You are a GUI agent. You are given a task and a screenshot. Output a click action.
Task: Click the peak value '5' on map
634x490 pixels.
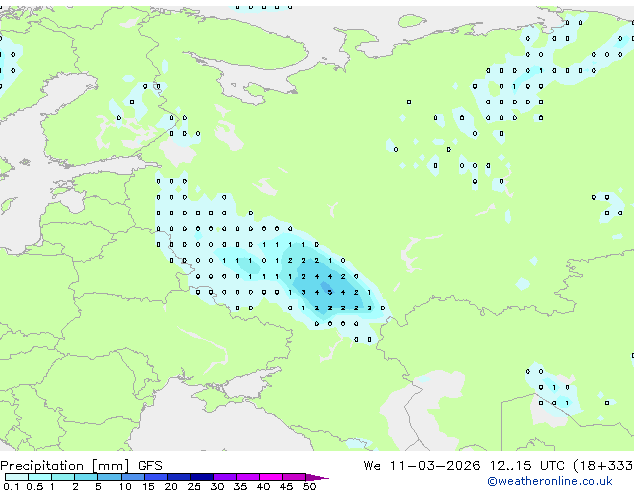pos(330,292)
